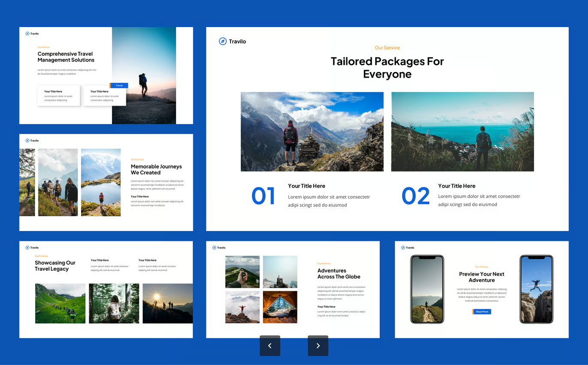Click the Travilo compass logo on large slide
The height and width of the screenshot is (365, 588).
[232, 41]
